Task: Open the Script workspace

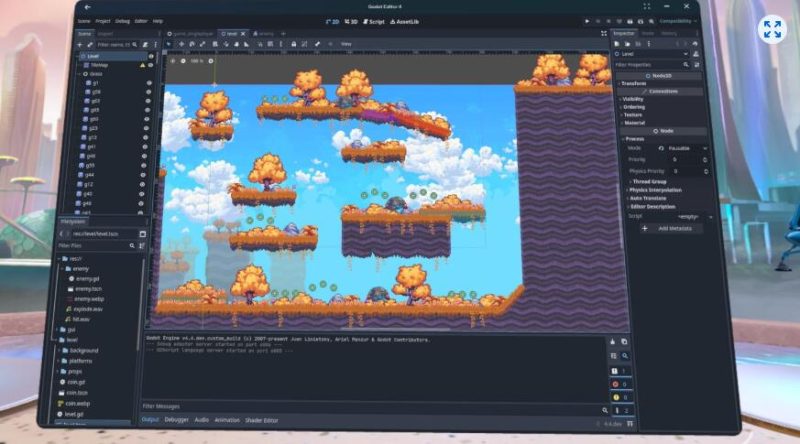Action: 373,22
